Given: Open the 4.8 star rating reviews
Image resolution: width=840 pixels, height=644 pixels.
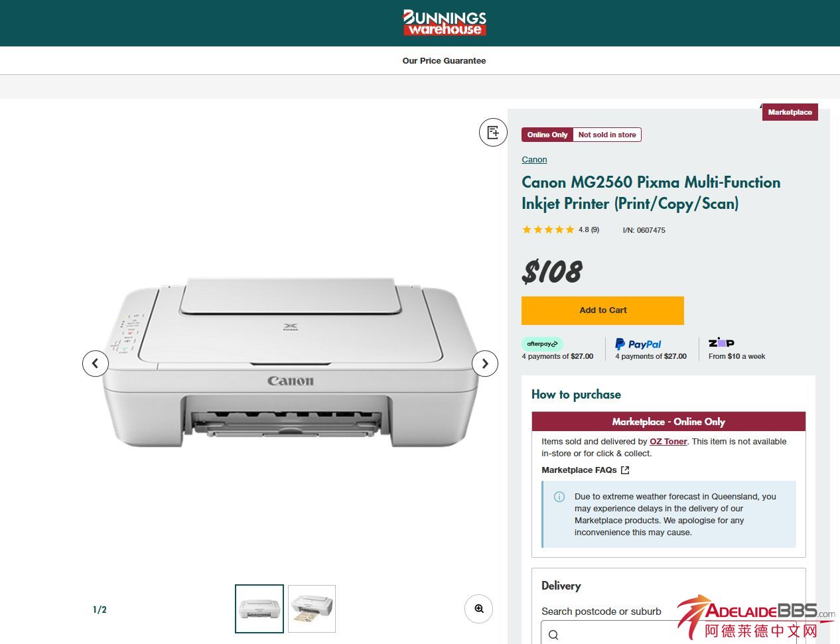Looking at the screenshot, I should point(561,230).
